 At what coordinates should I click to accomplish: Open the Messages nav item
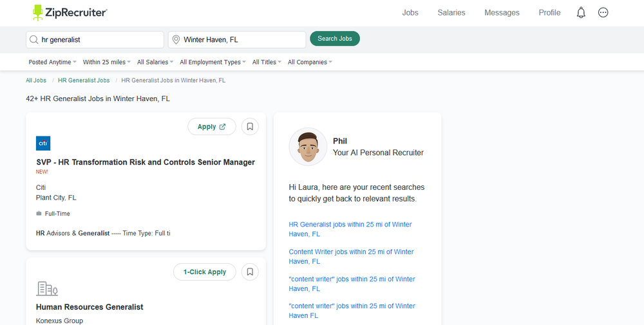[x=502, y=13]
